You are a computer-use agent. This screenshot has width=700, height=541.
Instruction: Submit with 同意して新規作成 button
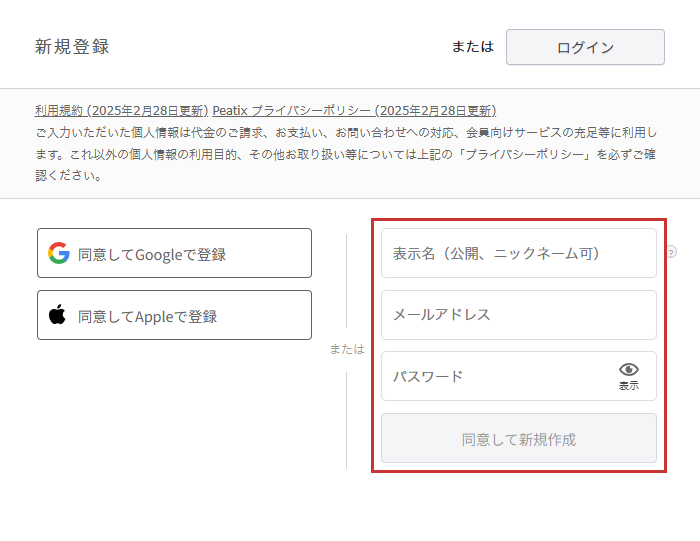[518, 439]
